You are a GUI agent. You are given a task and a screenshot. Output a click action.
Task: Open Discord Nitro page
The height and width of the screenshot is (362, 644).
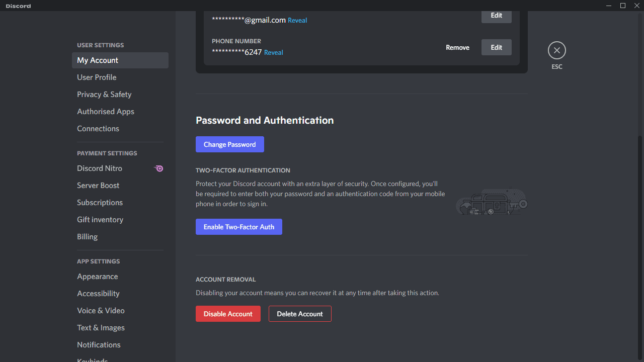(x=120, y=168)
